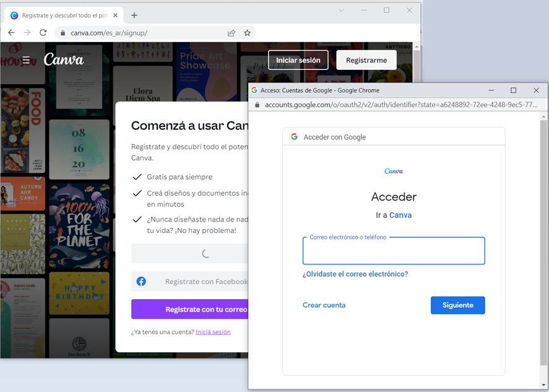Maximize the main Canva Chrome window
The height and width of the screenshot is (392, 549).
click(387, 11)
